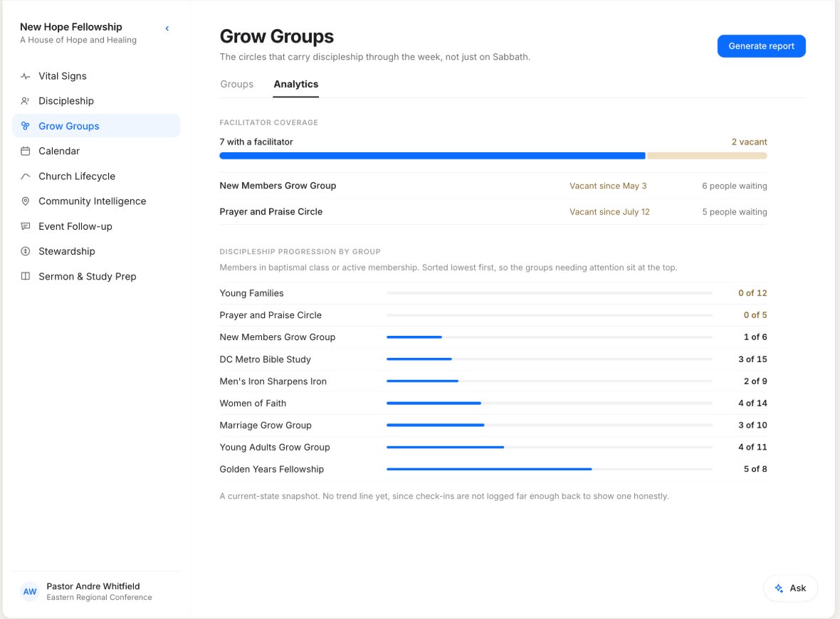The image size is (840, 619).
Task: Select Grow Groups in the sidebar
Action: [96, 126]
